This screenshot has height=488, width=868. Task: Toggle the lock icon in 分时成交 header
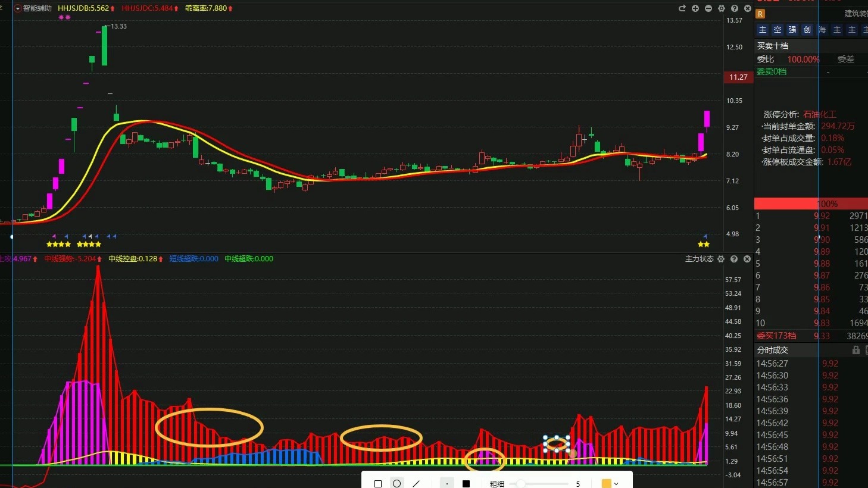(856, 350)
